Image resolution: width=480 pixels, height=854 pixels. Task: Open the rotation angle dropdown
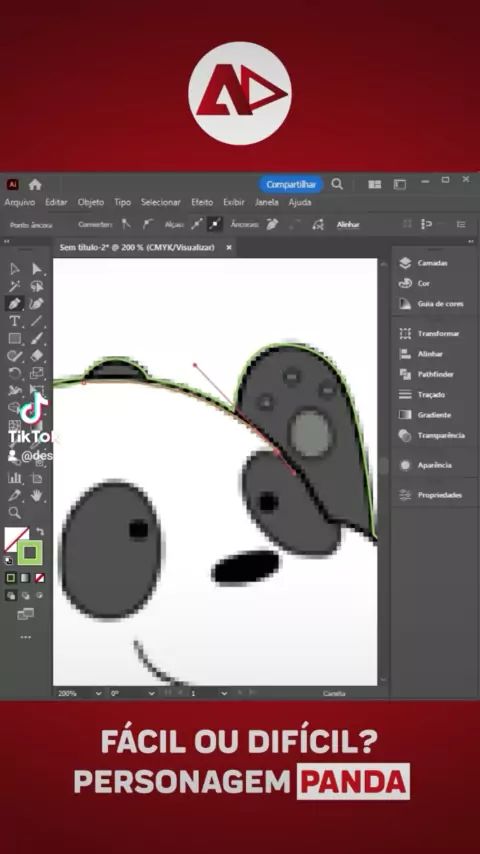[132, 693]
